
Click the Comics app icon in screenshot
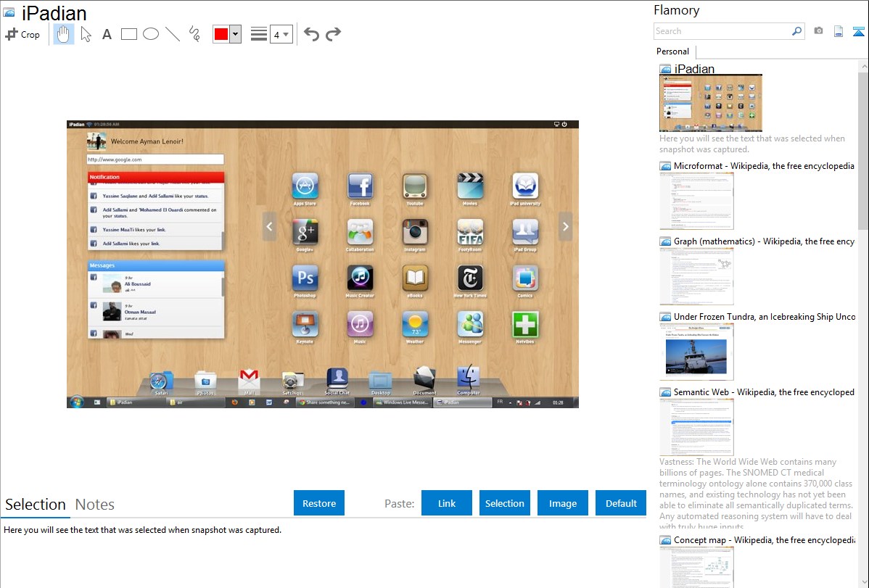[x=525, y=278]
